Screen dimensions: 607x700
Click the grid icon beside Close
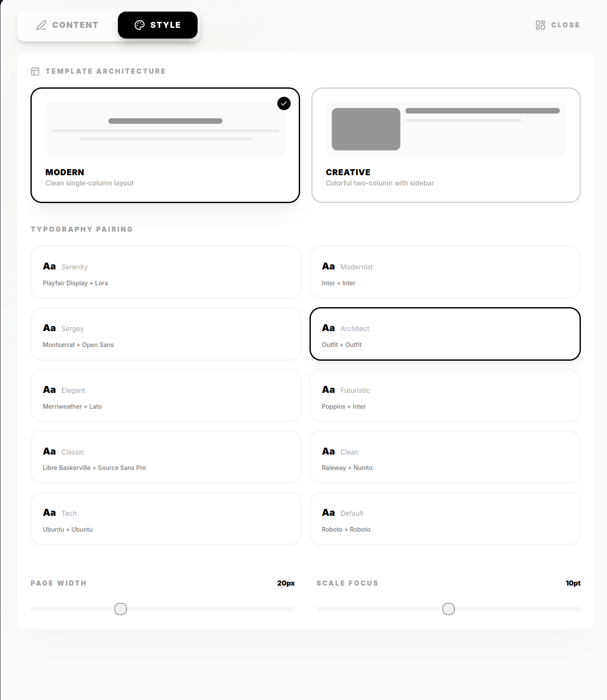(540, 25)
